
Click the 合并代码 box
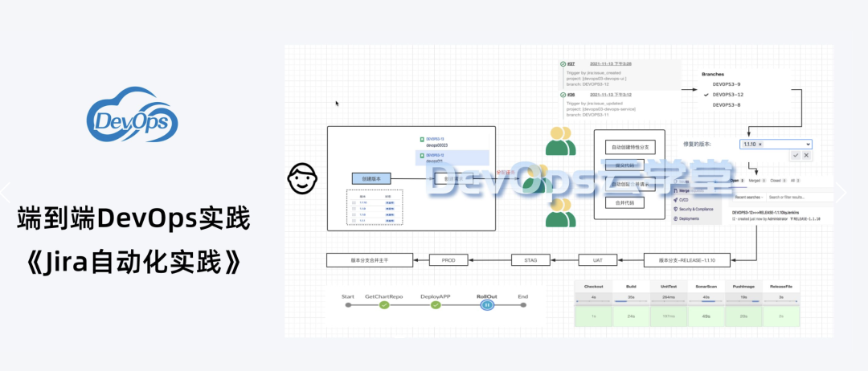point(624,203)
